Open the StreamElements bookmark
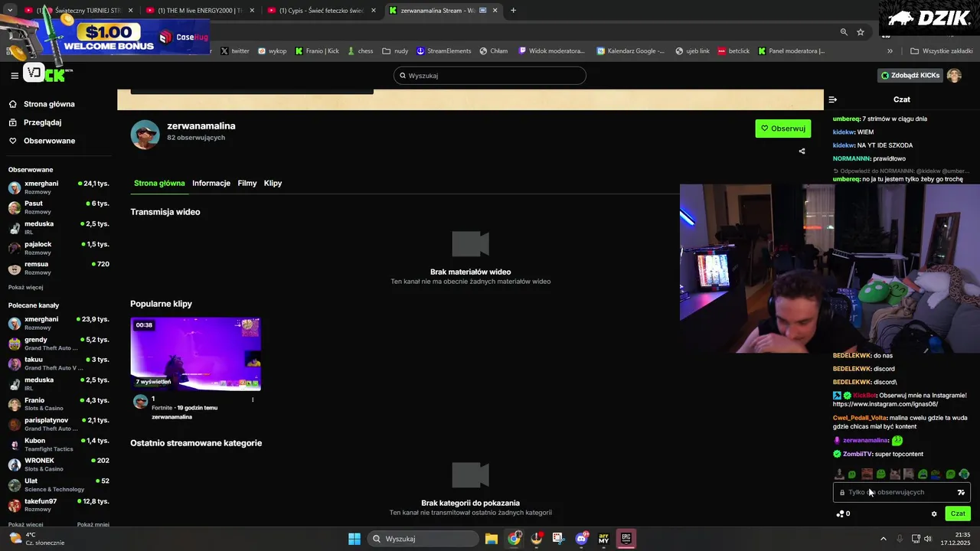Image resolution: width=980 pixels, height=551 pixels. (x=444, y=51)
